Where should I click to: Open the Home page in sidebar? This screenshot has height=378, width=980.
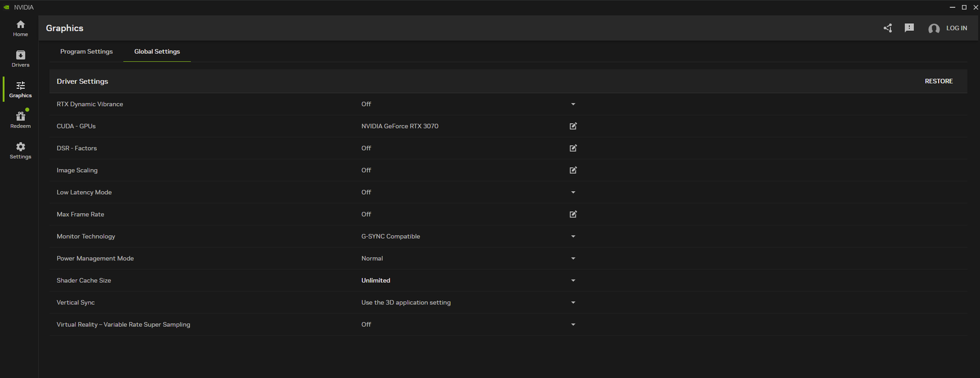pyautogui.click(x=20, y=28)
